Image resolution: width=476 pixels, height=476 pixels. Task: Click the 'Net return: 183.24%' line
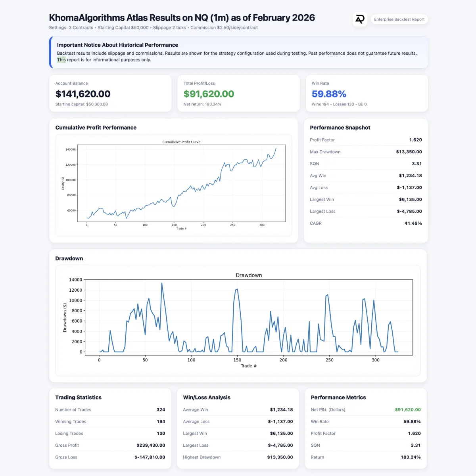pos(202,104)
